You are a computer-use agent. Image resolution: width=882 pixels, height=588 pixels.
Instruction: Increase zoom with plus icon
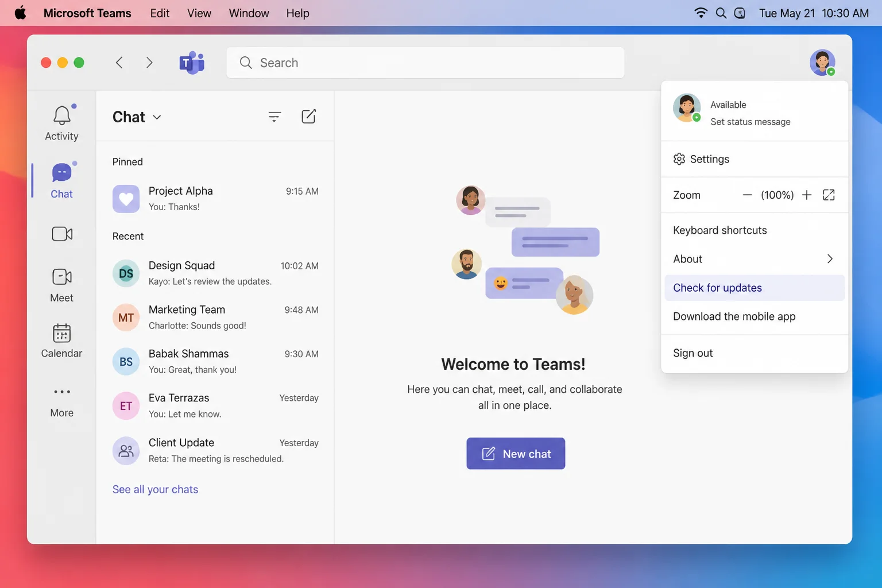click(807, 195)
